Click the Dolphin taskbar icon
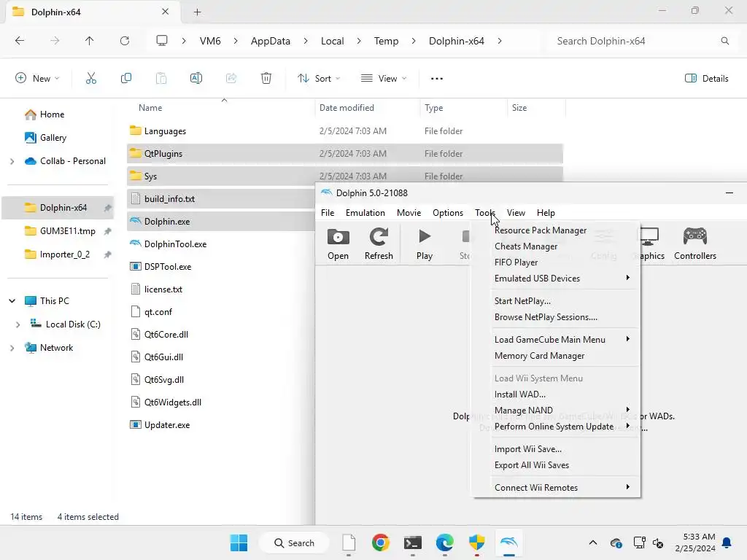747x560 pixels. pos(508,542)
